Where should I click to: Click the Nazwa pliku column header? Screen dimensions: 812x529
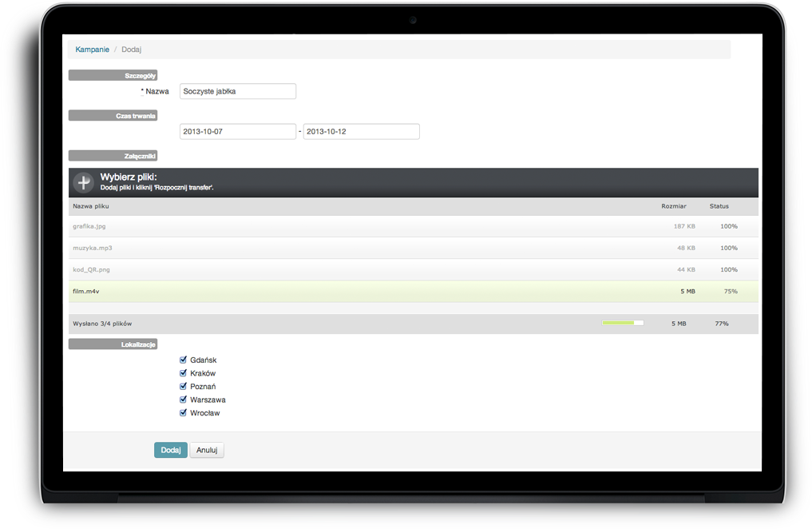click(x=90, y=206)
